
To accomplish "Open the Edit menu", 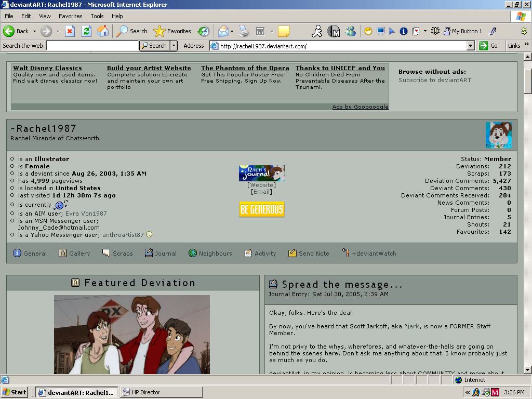I will pos(26,16).
